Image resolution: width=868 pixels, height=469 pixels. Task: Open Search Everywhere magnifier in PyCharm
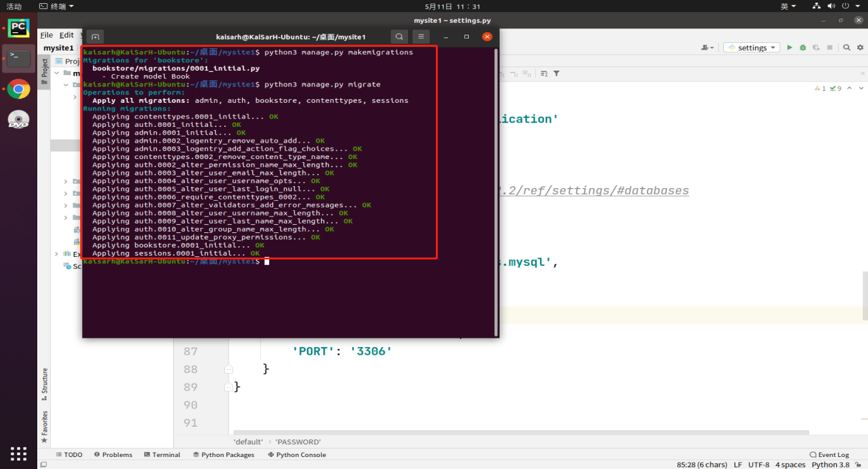click(847, 47)
